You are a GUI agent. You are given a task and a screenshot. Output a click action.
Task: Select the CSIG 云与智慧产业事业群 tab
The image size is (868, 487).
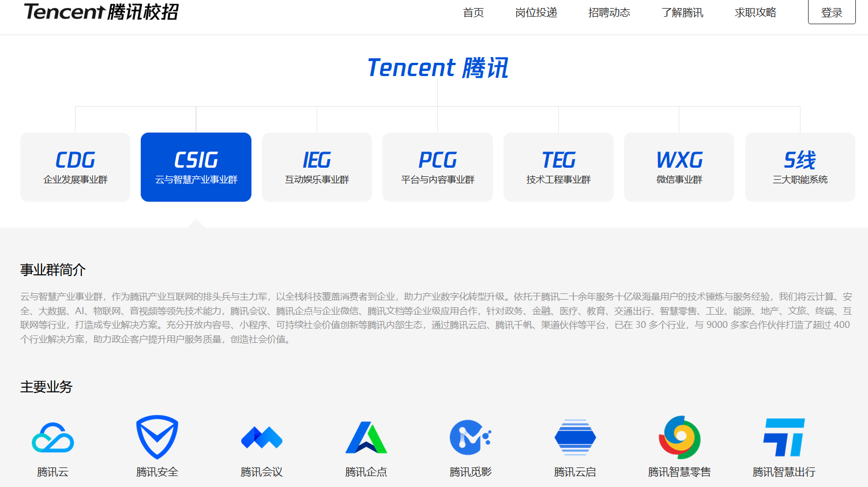pos(196,167)
